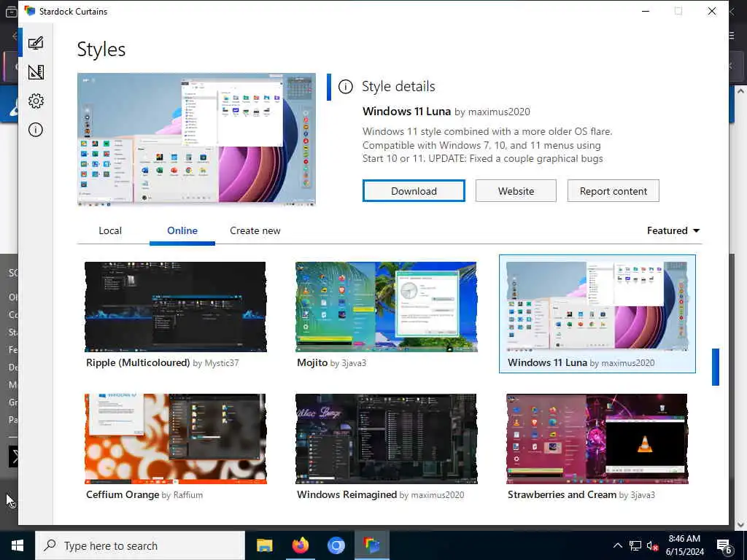
Task: Close the Stardock Curtains window
Action: (x=712, y=11)
